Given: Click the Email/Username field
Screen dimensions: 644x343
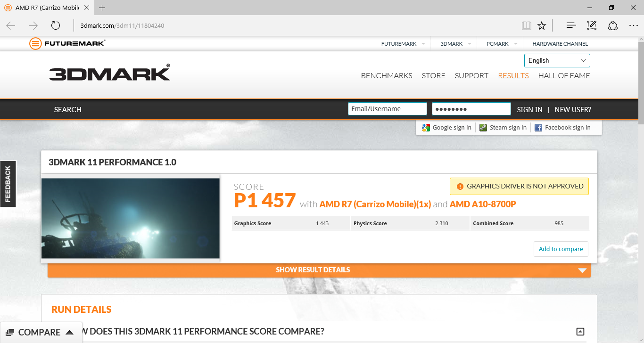Looking at the screenshot, I should [387, 109].
